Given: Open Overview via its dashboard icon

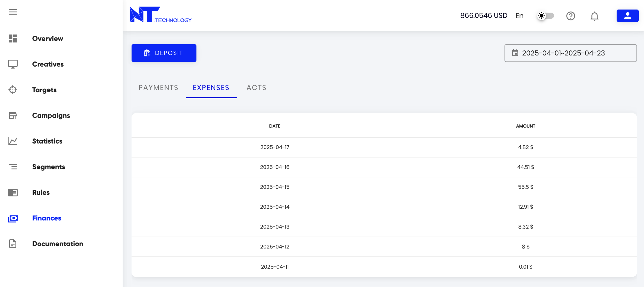Looking at the screenshot, I should click(x=13, y=39).
